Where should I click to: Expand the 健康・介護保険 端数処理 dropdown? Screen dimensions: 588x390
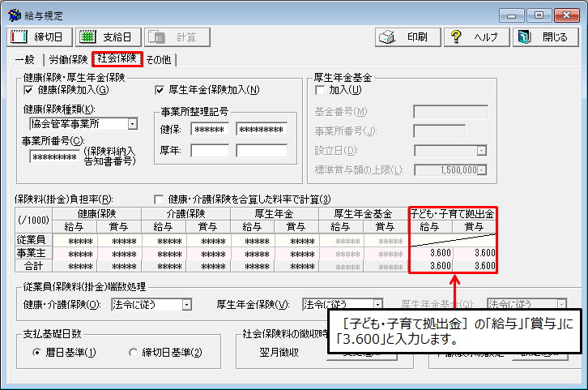coord(187,305)
